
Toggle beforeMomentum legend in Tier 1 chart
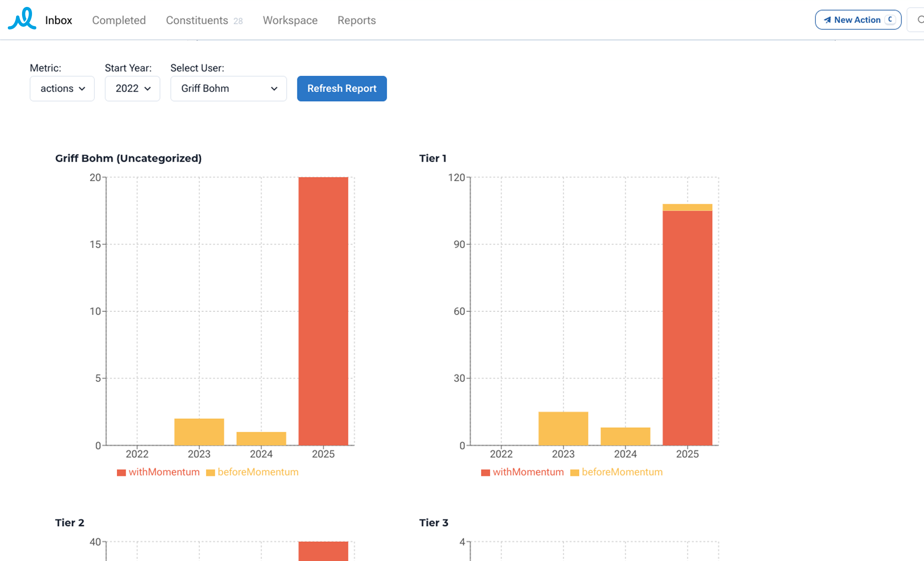[x=616, y=472]
